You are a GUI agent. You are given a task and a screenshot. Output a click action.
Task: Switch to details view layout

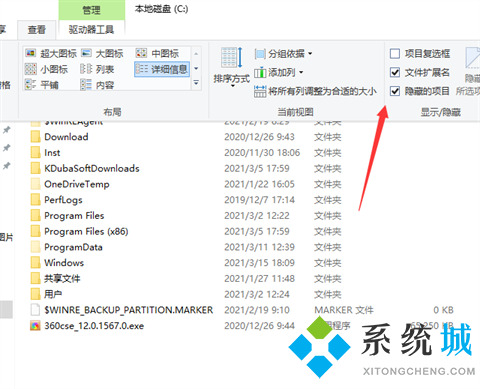[x=162, y=69]
